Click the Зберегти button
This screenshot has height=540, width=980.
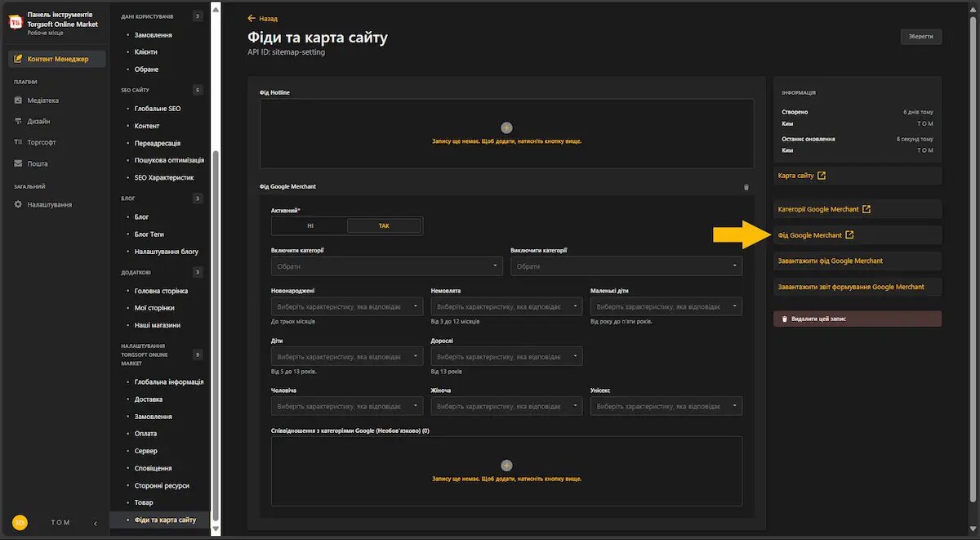tap(920, 36)
